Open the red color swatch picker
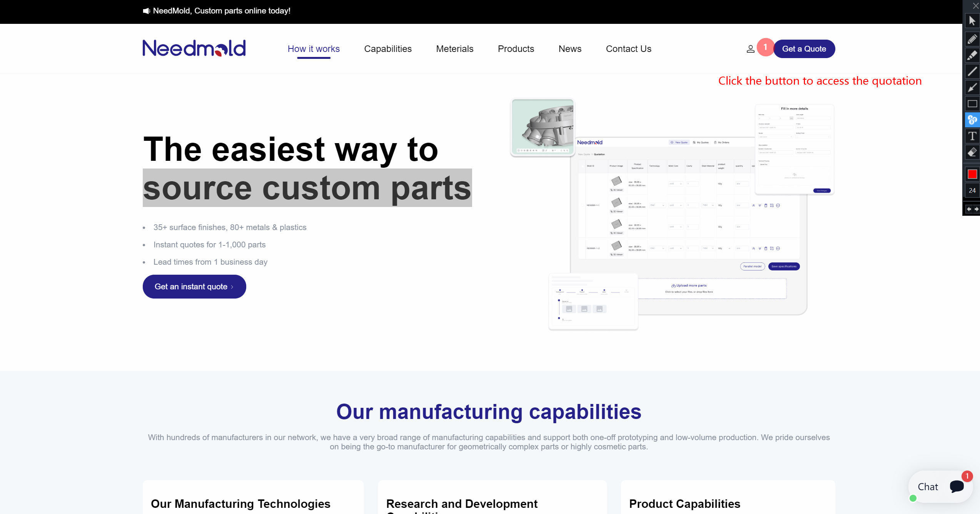 tap(972, 174)
